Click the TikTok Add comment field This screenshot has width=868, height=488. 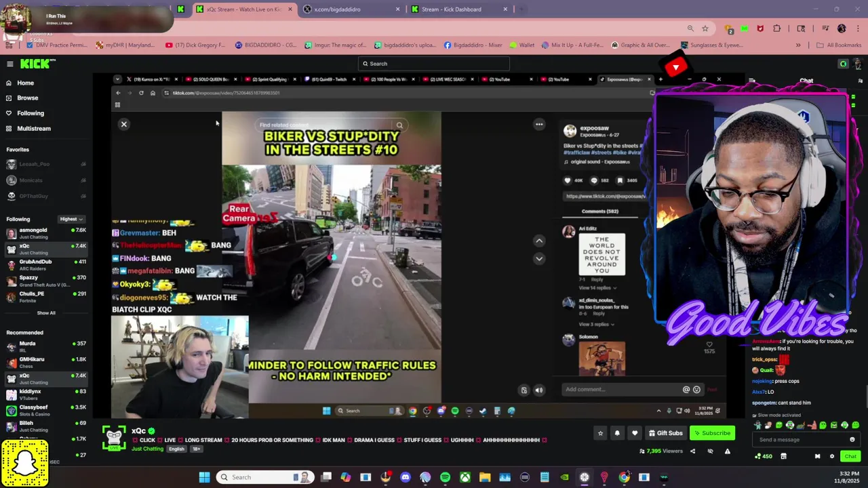(623, 390)
